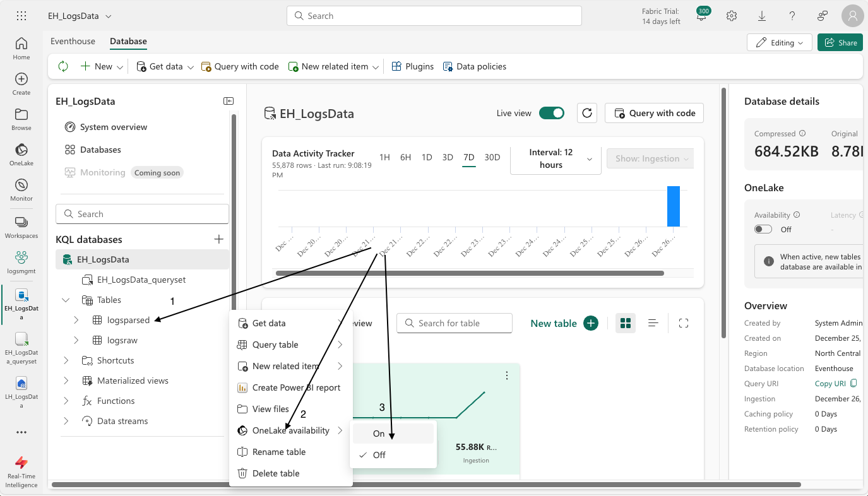Open LH_LogsData lakehouse in left rail
This screenshot has width=868, height=496.
pos(21,393)
